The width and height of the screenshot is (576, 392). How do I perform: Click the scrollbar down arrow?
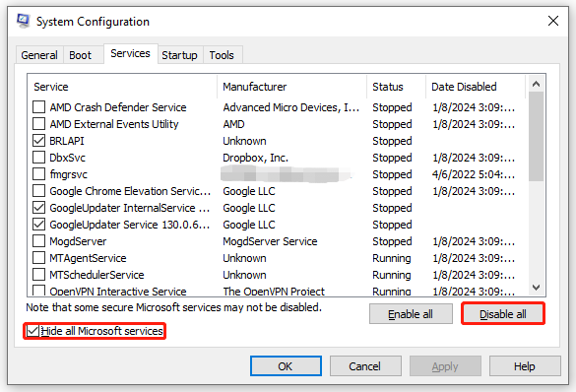(x=536, y=288)
